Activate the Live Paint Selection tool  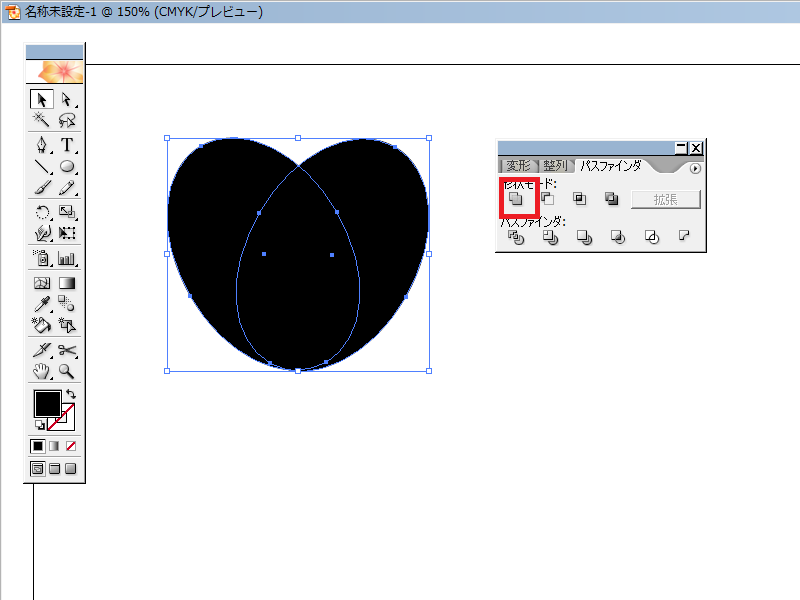pyautogui.click(x=66, y=325)
